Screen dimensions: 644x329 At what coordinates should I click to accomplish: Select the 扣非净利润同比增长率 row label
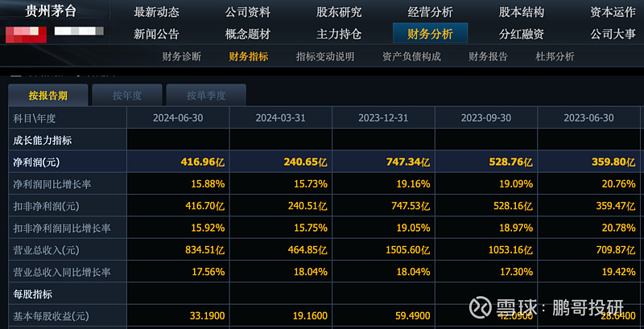62,228
